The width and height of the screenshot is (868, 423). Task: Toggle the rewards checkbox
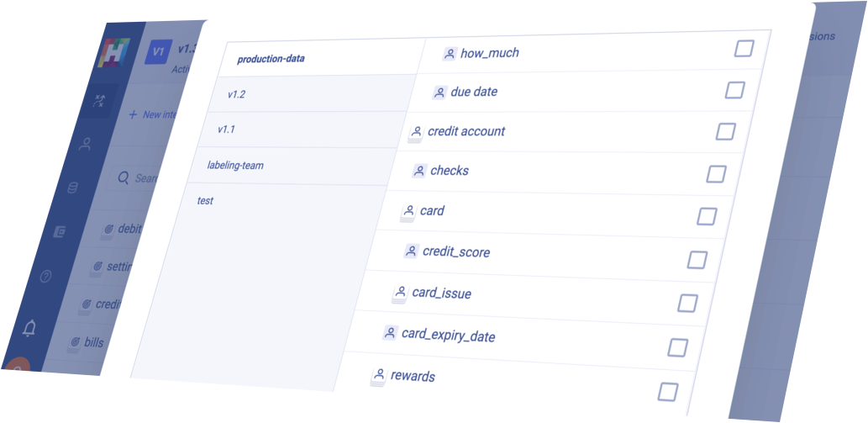coord(668,391)
